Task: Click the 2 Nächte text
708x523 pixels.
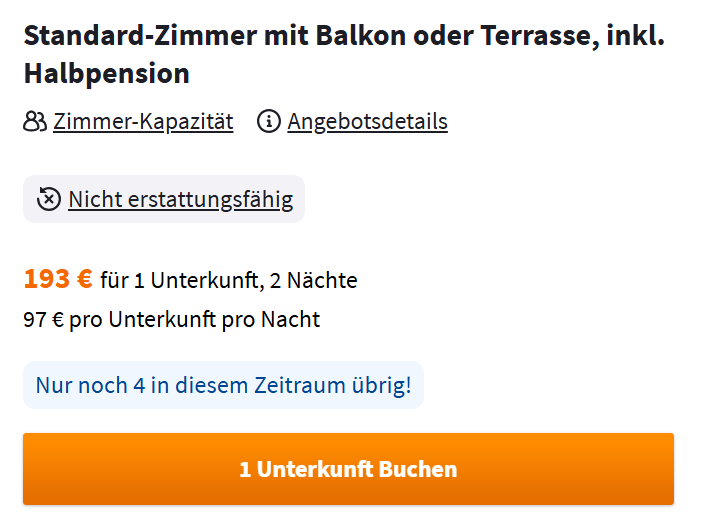Action: pos(312,281)
